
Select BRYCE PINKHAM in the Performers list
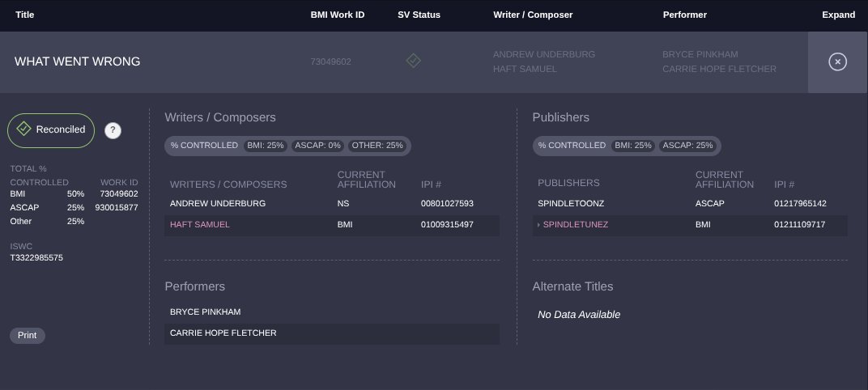(x=206, y=312)
